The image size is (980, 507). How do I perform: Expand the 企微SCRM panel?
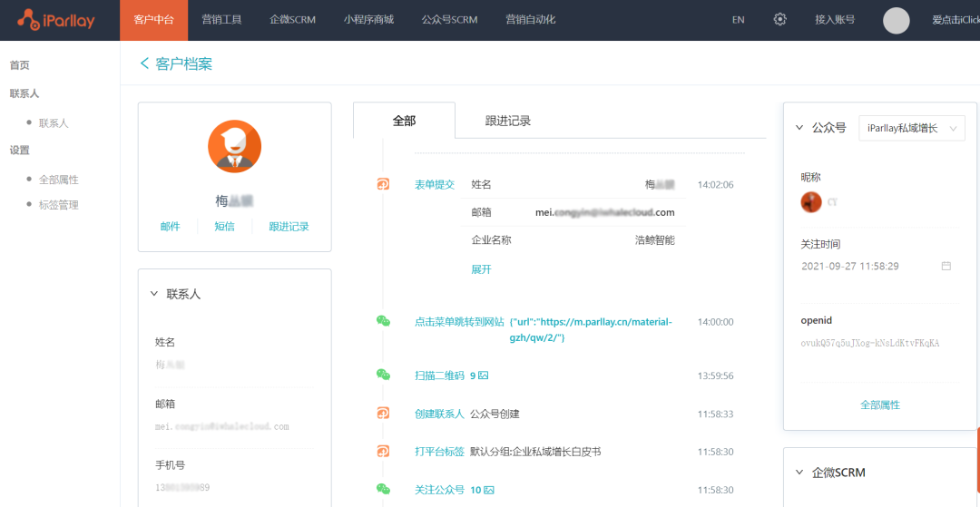[799, 473]
